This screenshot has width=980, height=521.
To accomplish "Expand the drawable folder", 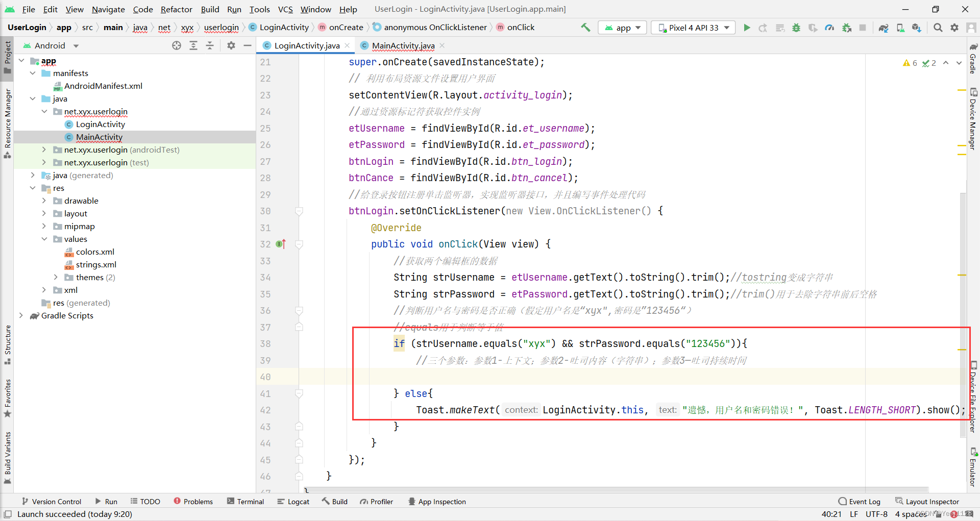I will pos(44,201).
